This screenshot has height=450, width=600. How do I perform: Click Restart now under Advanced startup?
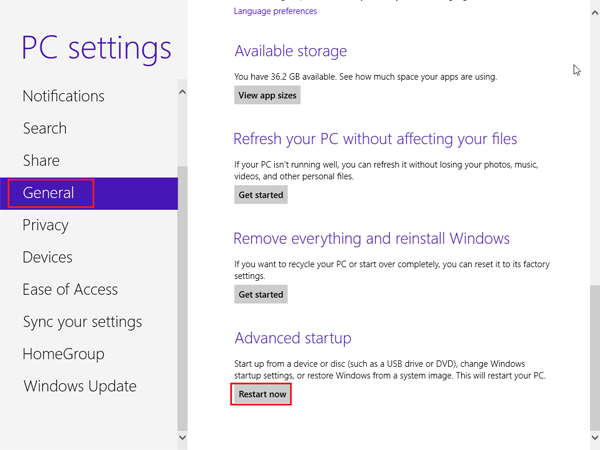point(262,394)
